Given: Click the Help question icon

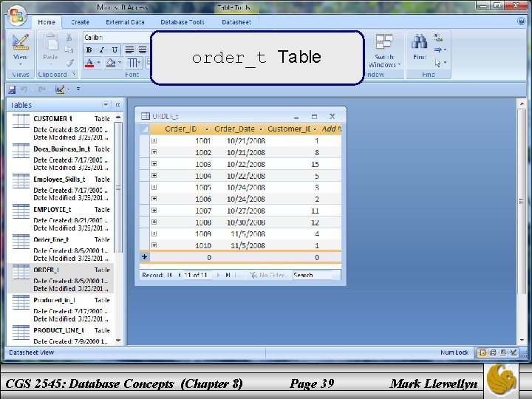Looking at the screenshot, I should tap(521, 21).
